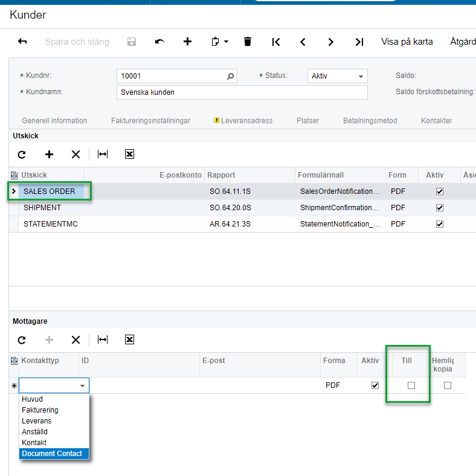Enable the Till checkbox for recipient
The image size is (476, 476).
[x=411, y=385]
